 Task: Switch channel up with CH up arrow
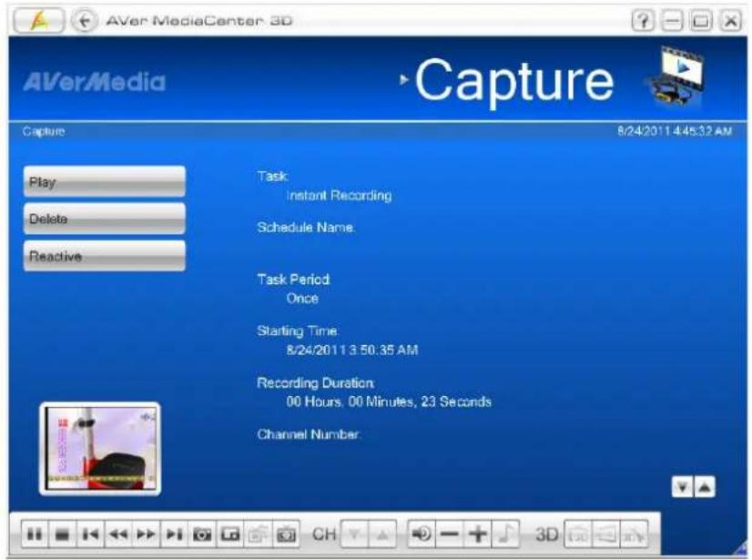pos(382,534)
